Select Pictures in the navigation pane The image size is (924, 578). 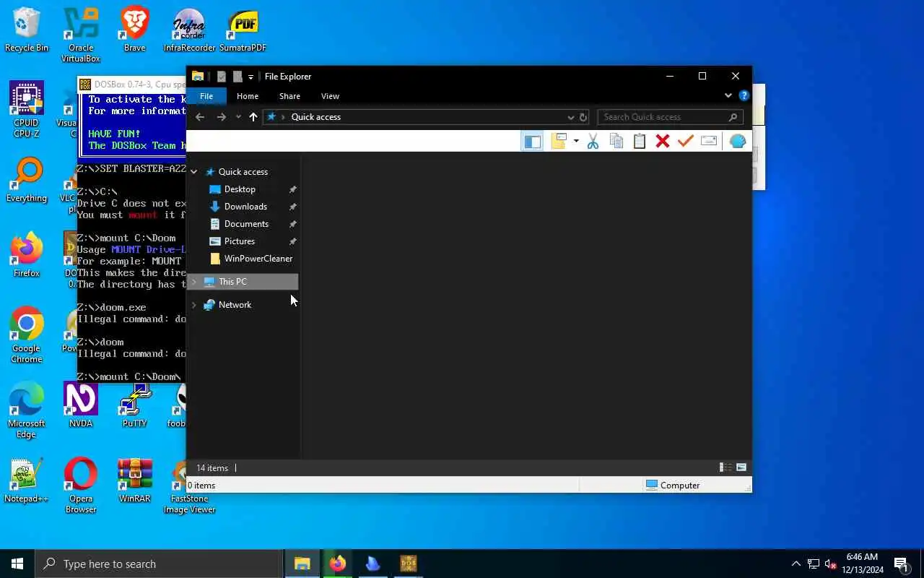(x=240, y=241)
